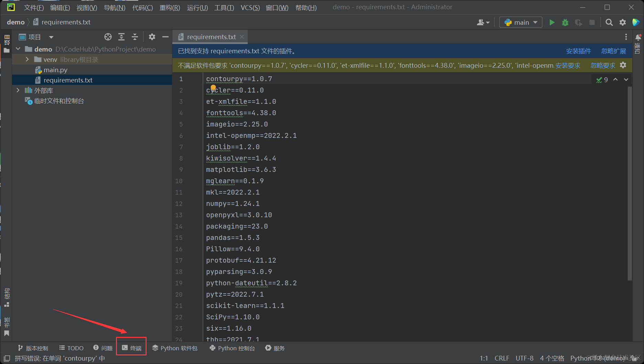Open the 视图(V) menu
This screenshot has width=644, height=364.
tap(87, 8)
